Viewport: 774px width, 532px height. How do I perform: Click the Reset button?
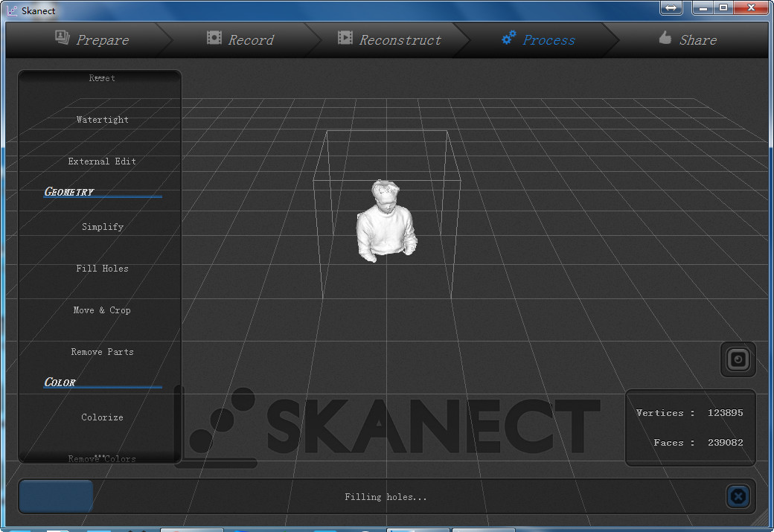[x=102, y=78]
